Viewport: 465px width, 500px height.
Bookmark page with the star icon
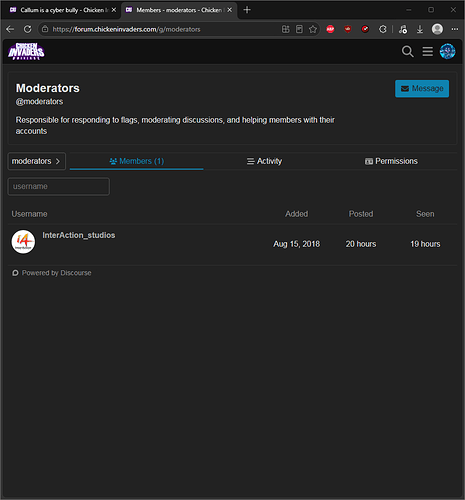coord(313,29)
